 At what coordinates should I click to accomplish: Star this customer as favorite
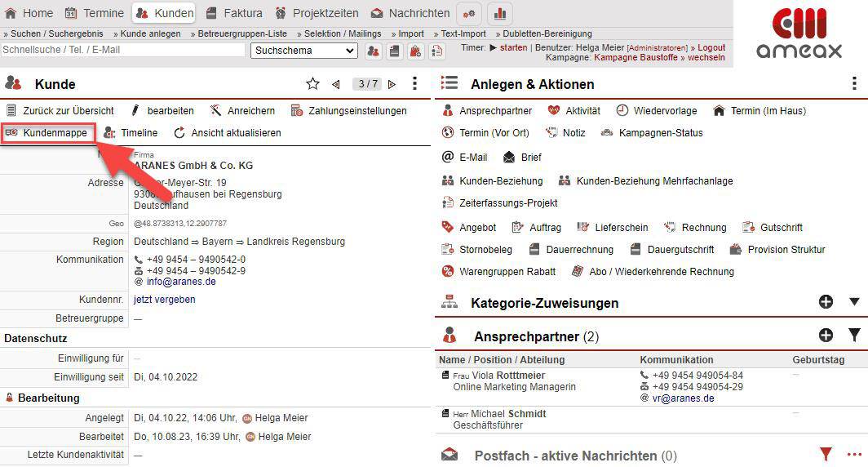coord(312,84)
